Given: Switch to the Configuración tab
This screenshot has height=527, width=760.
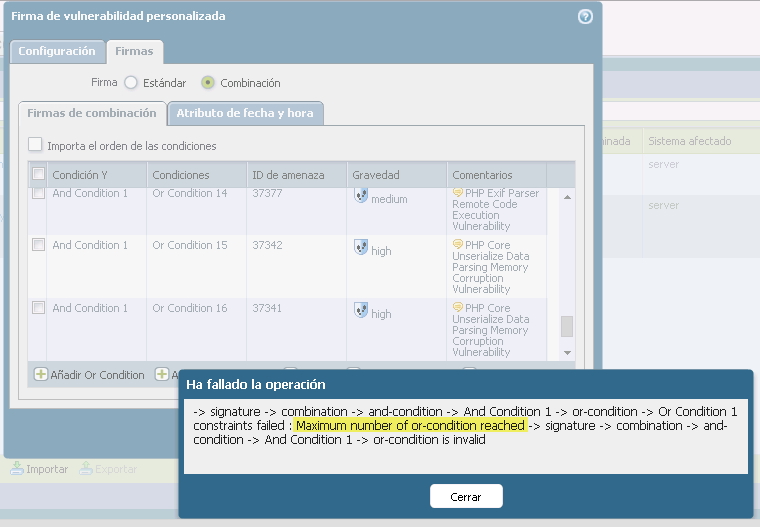Looking at the screenshot, I should coord(57,51).
